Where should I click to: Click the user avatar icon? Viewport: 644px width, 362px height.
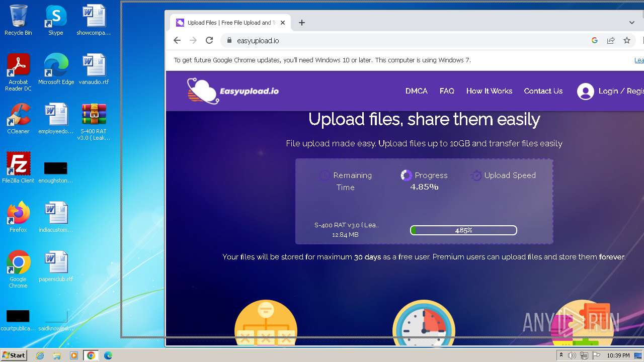click(585, 91)
